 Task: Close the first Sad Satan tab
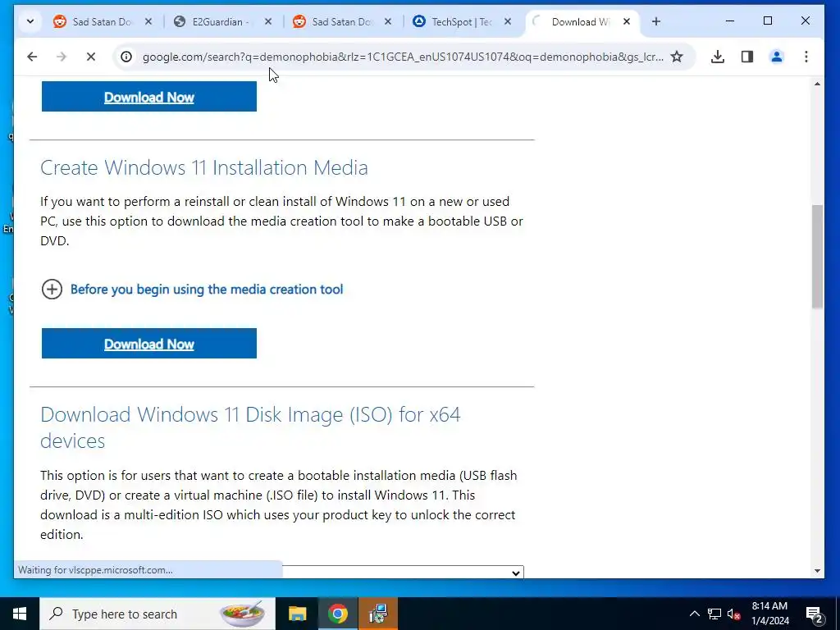[x=148, y=22]
